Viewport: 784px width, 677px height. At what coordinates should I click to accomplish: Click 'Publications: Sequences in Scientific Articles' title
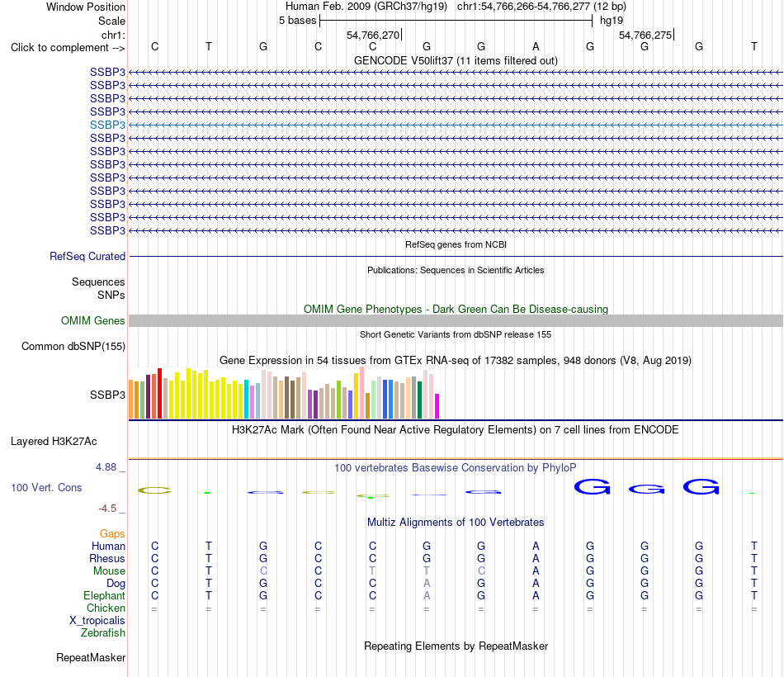(x=456, y=270)
